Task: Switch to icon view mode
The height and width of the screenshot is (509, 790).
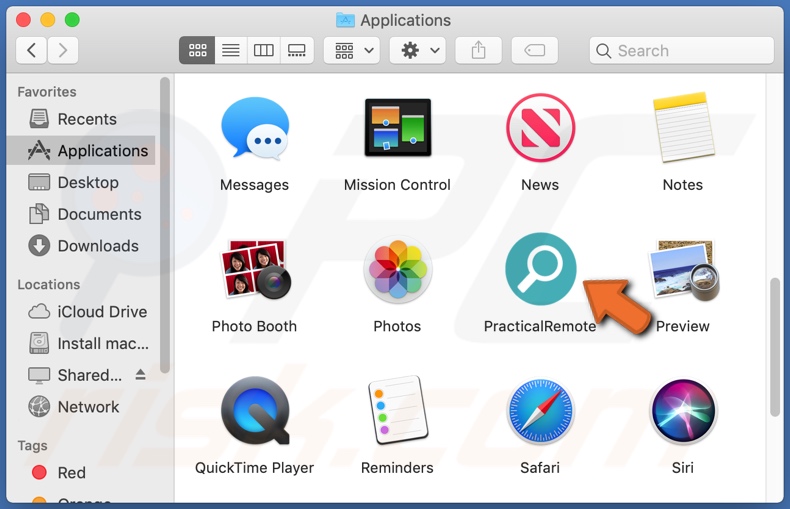Action: [x=197, y=50]
